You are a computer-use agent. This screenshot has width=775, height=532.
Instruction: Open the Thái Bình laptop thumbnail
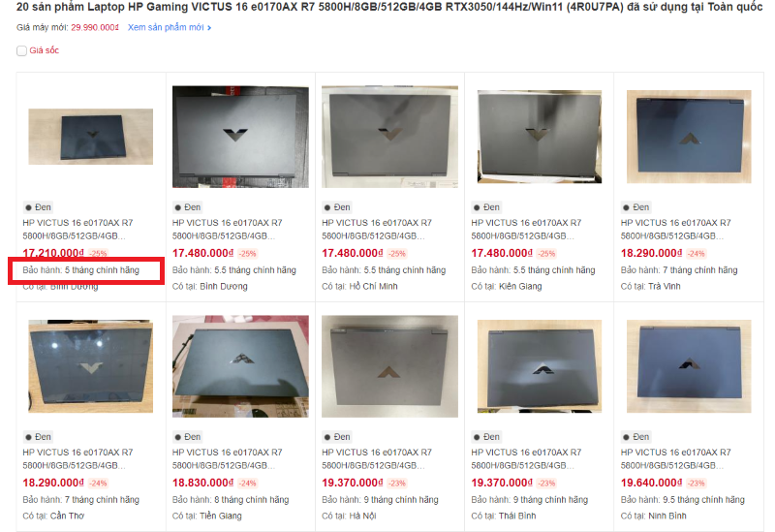(540, 366)
